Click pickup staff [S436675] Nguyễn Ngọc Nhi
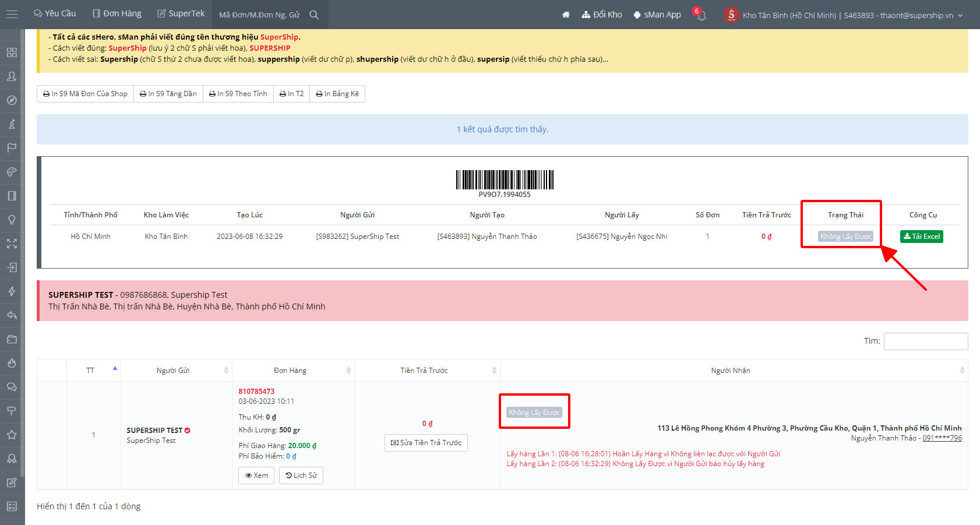 click(622, 237)
